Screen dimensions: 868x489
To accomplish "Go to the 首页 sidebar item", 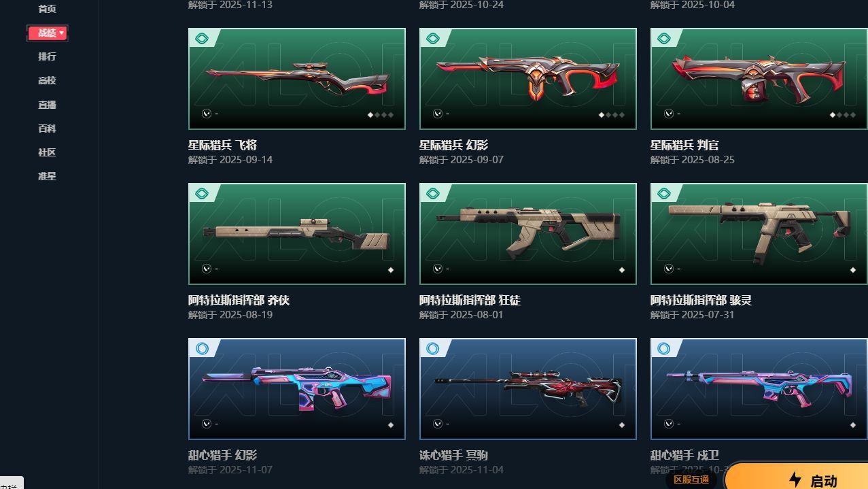I will [x=47, y=9].
